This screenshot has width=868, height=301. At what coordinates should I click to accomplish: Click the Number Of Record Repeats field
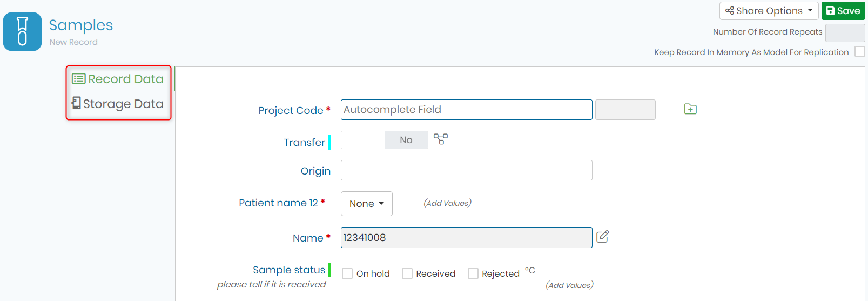[845, 33]
